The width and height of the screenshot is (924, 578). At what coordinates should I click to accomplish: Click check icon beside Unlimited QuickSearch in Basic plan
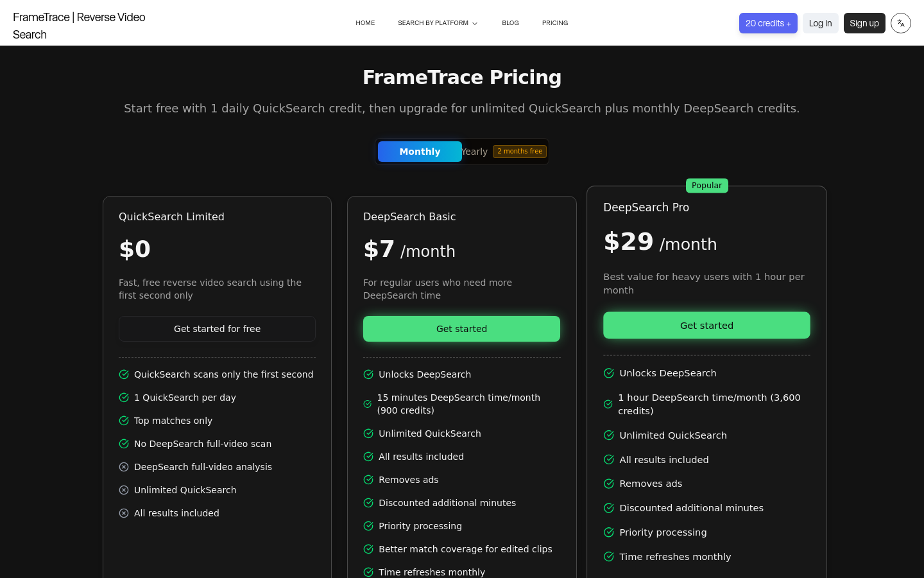(368, 433)
